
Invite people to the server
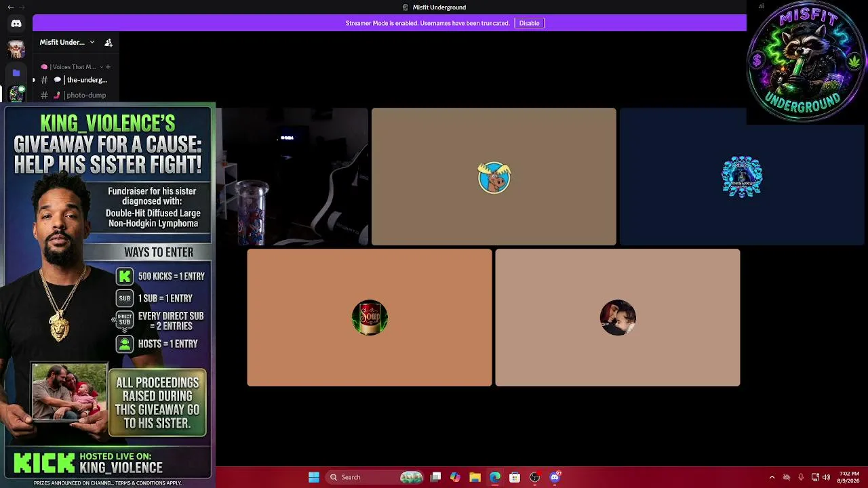(108, 42)
